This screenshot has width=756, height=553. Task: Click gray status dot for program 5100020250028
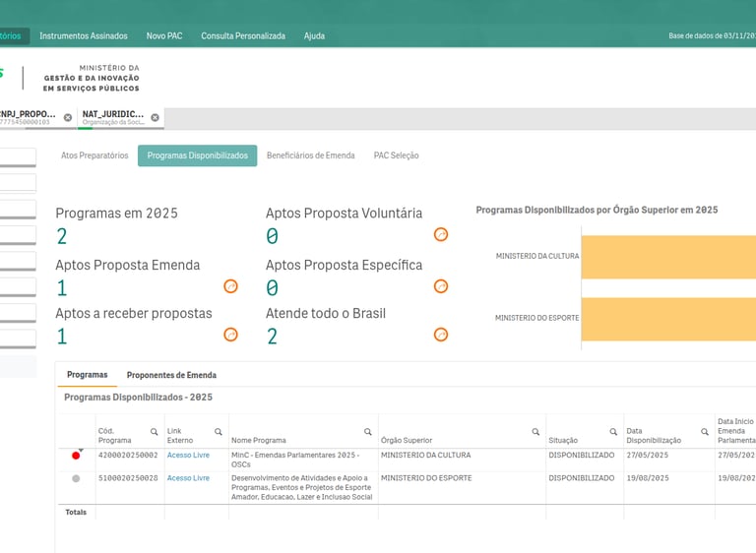coord(76,479)
